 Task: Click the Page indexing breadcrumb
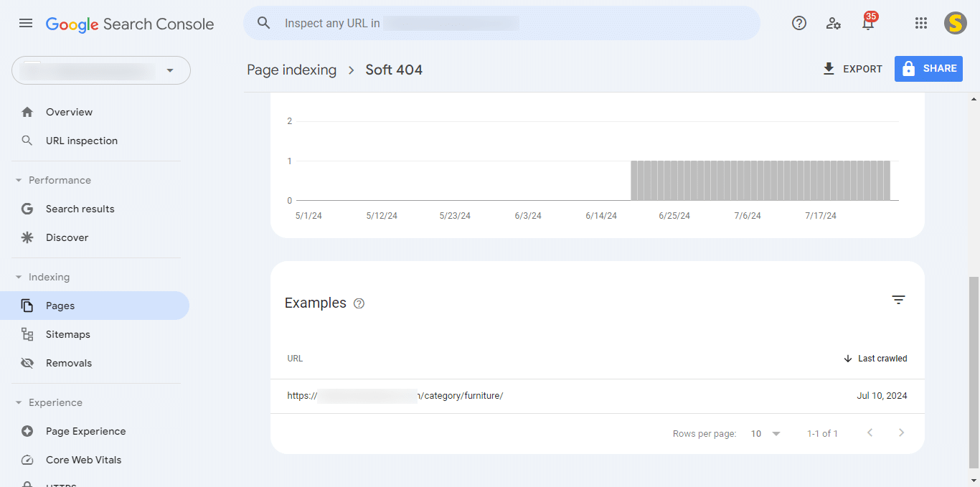coord(291,70)
